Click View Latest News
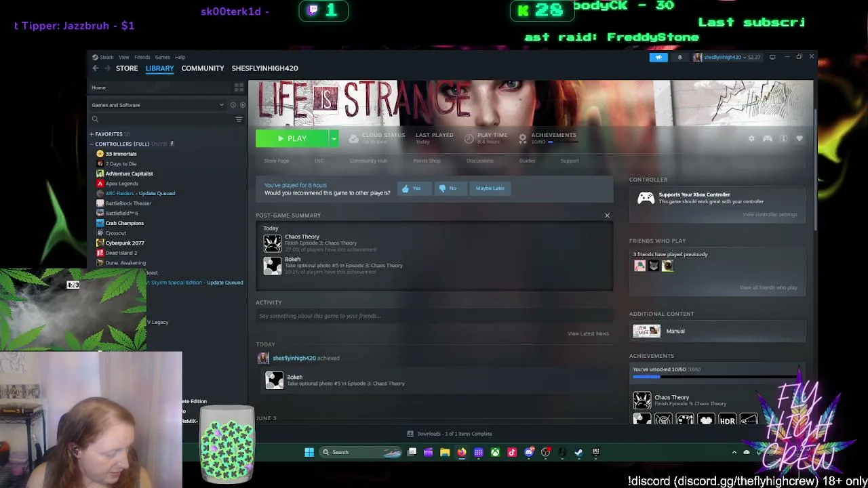 (x=588, y=333)
